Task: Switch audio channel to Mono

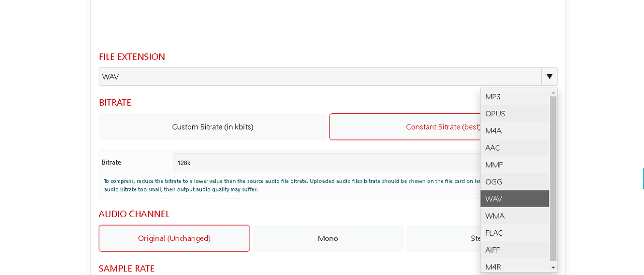Action: pyautogui.click(x=328, y=238)
